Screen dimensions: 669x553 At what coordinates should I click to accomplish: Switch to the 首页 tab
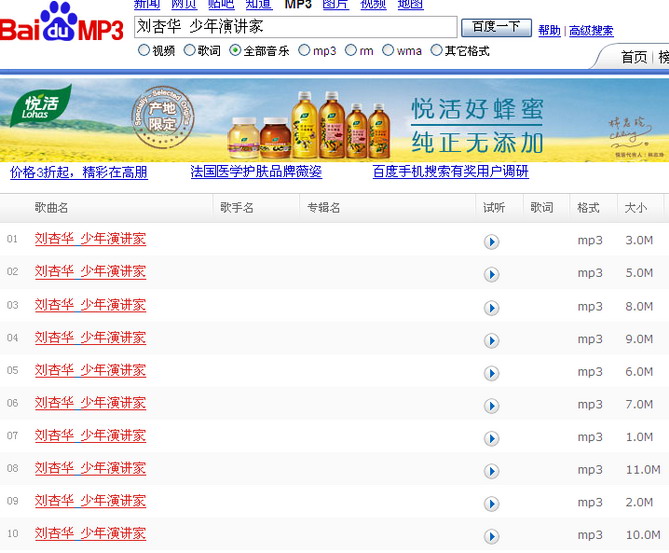(x=633, y=57)
